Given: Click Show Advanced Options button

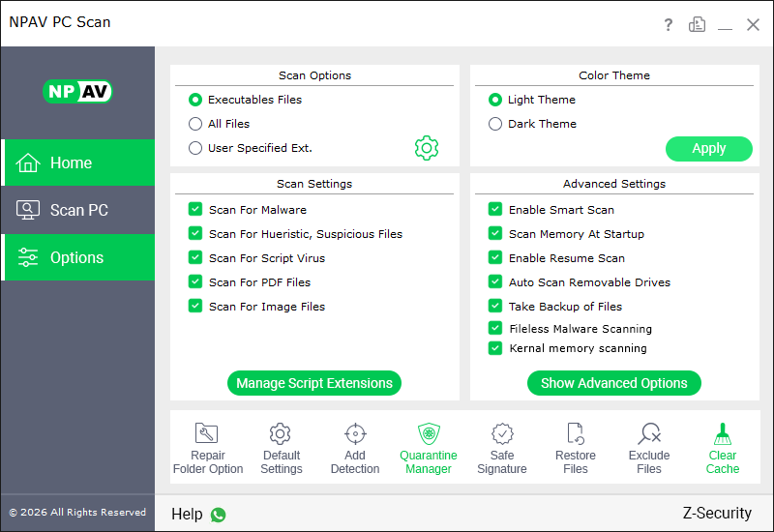Looking at the screenshot, I should (614, 383).
